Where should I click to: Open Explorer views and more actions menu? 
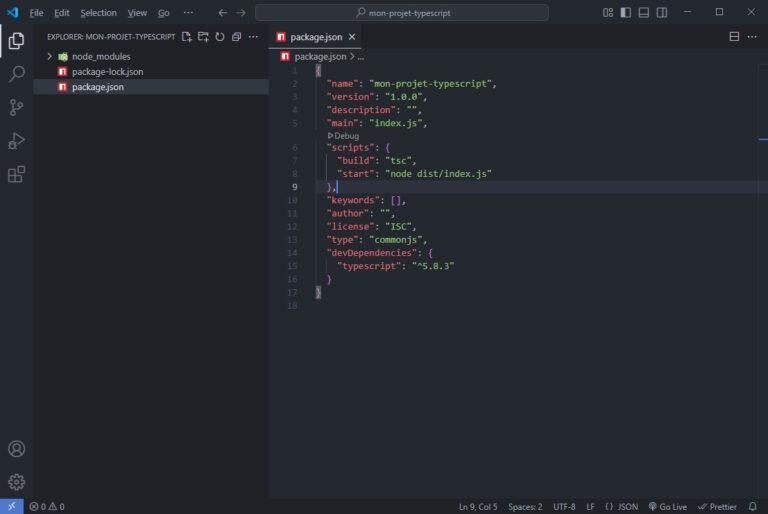pyautogui.click(x=253, y=37)
